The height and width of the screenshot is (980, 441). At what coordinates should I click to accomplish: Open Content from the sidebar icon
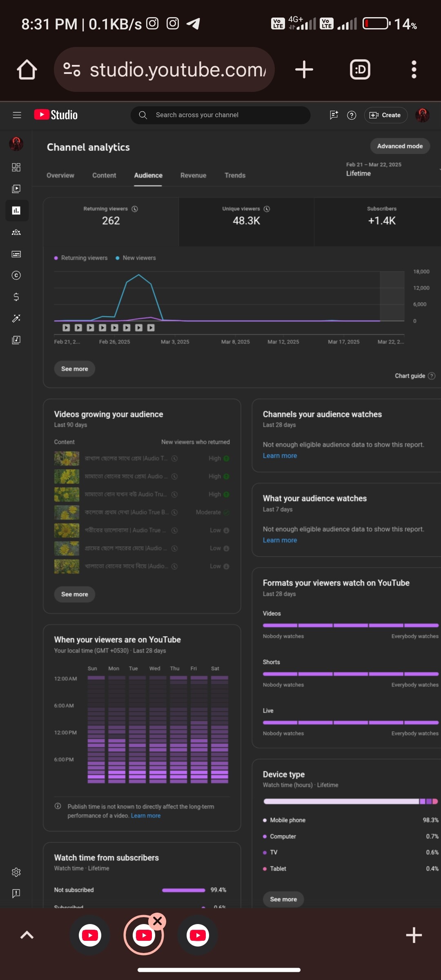pos(16,189)
